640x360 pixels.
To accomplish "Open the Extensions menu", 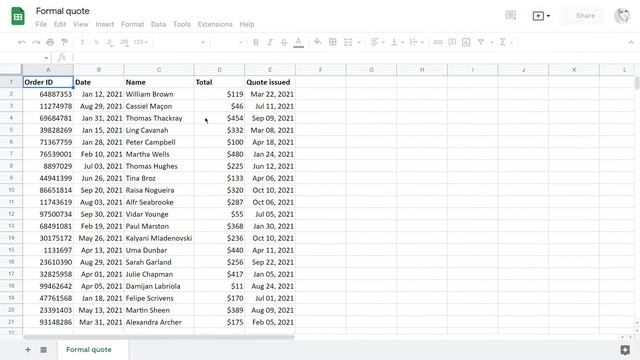I will tap(215, 24).
